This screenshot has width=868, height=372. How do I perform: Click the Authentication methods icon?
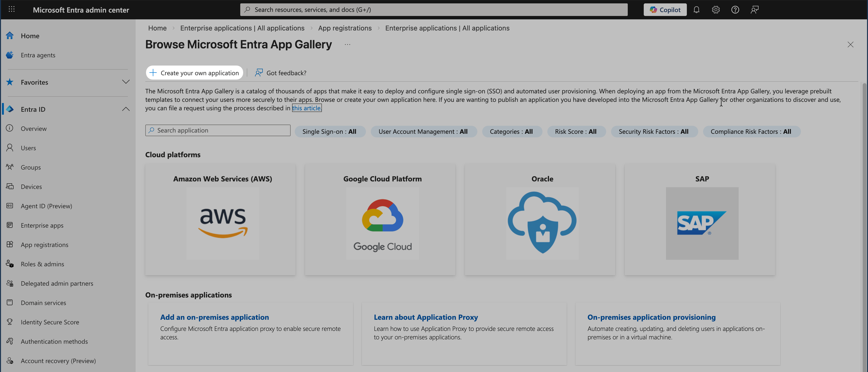pyautogui.click(x=10, y=341)
